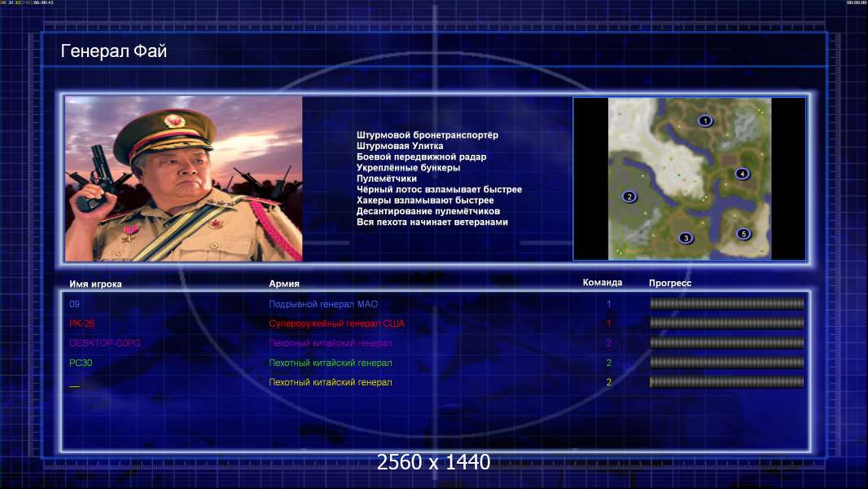Viewport: 868px width, 489px height.
Task: Click the 'Прогресс' column header
Action: point(670,283)
